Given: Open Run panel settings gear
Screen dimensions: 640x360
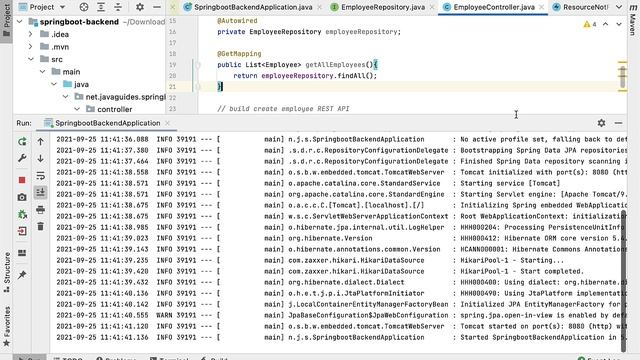Looking at the screenshot, I should point(601,123).
